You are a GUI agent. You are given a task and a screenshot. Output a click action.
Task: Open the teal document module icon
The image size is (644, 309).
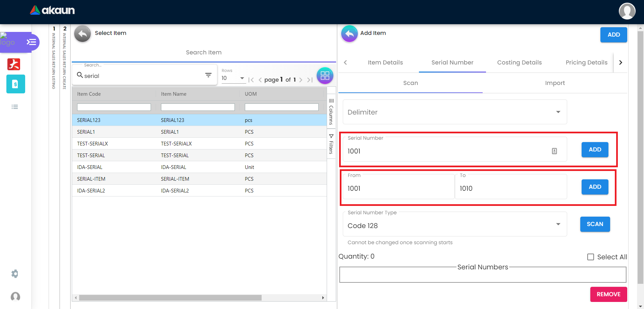(15, 84)
